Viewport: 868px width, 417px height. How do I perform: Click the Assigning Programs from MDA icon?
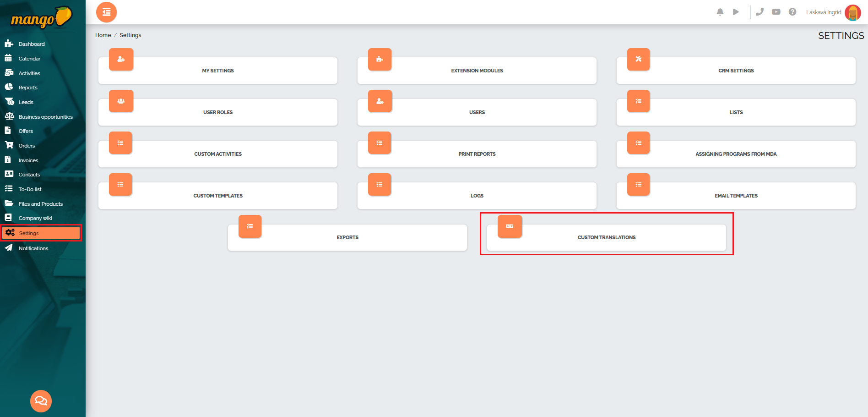click(639, 143)
